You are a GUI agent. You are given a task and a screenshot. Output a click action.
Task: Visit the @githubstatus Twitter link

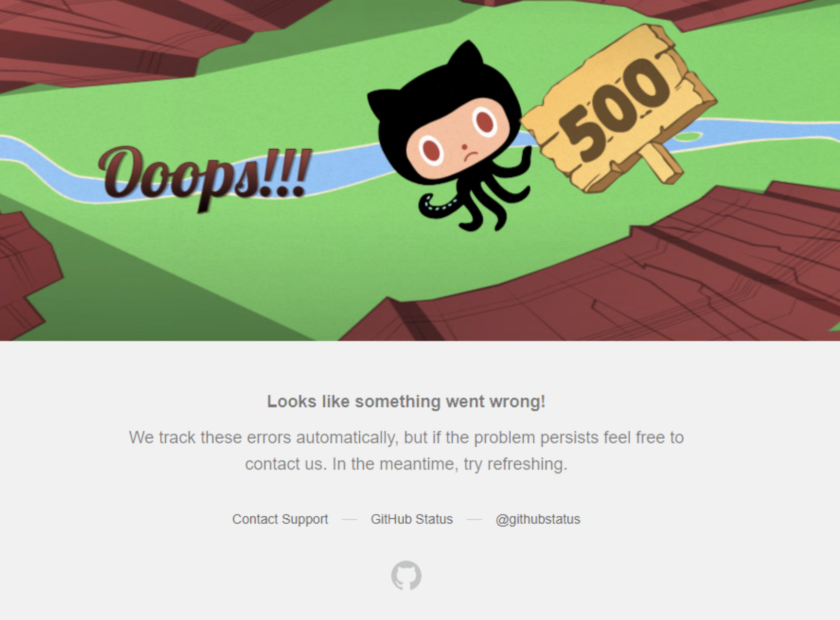(538, 519)
